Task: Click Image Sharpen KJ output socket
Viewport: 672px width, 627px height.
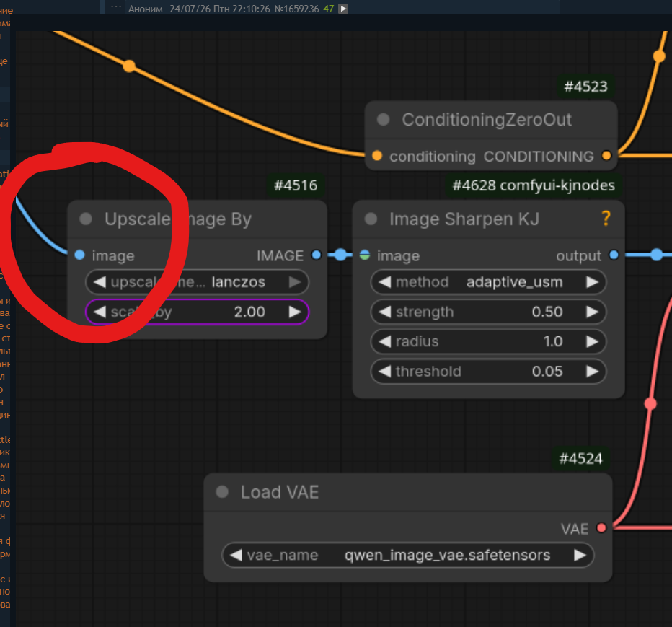Action: [x=614, y=255]
